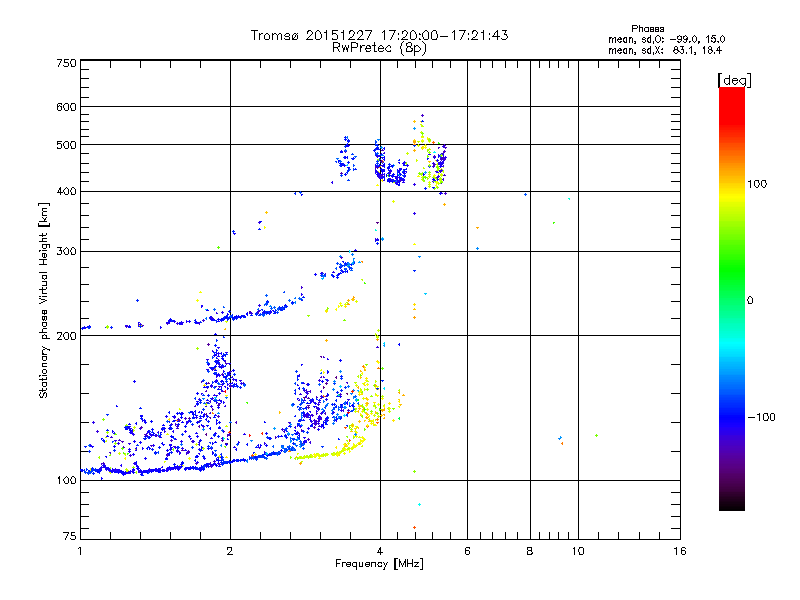800x600 pixels.
Task: Click the '[deg]' colorbar unit label
Action: coord(734,80)
